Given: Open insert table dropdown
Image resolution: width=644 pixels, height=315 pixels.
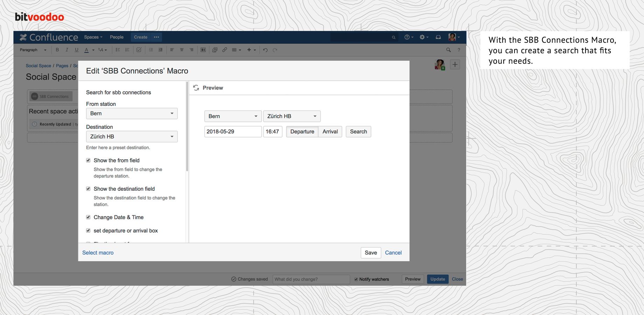Looking at the screenshot, I should click(237, 50).
